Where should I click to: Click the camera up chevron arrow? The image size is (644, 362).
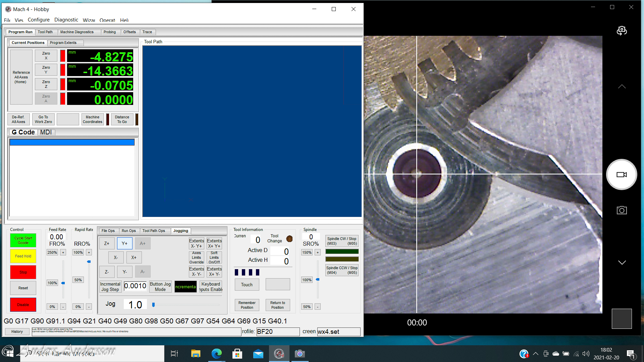(x=622, y=86)
